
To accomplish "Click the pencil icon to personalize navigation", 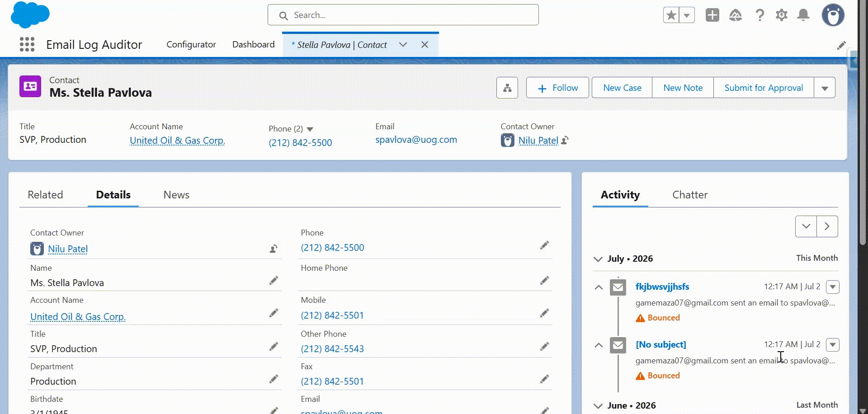I will click(841, 45).
